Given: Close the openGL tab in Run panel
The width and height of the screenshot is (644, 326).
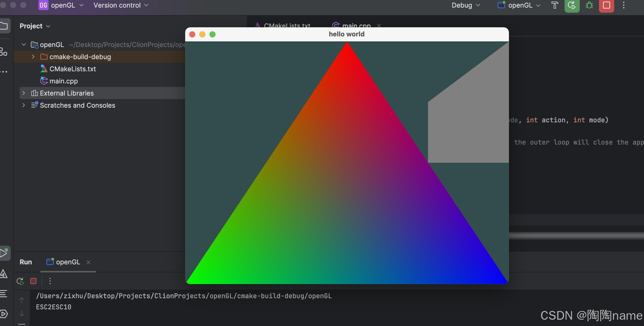Looking at the screenshot, I should 89,262.
